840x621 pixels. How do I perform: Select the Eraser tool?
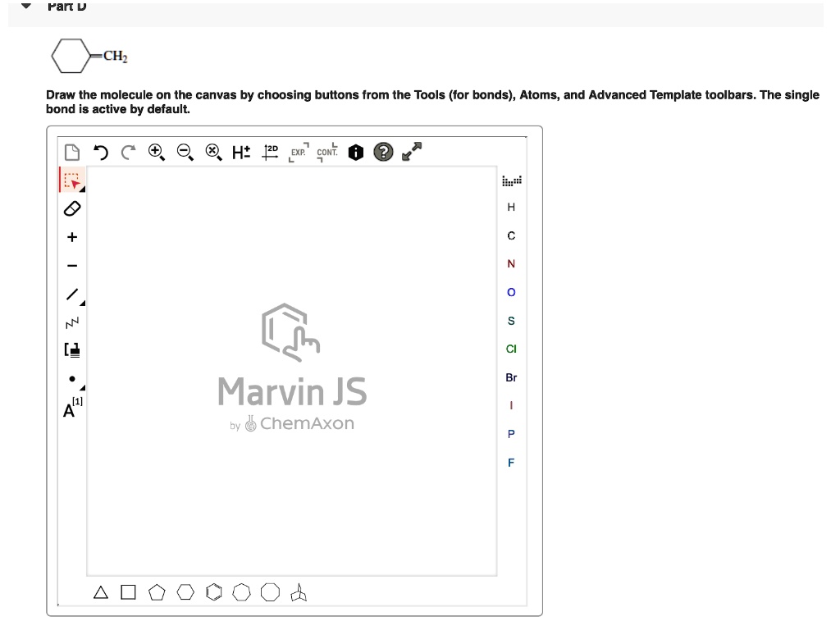click(x=71, y=208)
